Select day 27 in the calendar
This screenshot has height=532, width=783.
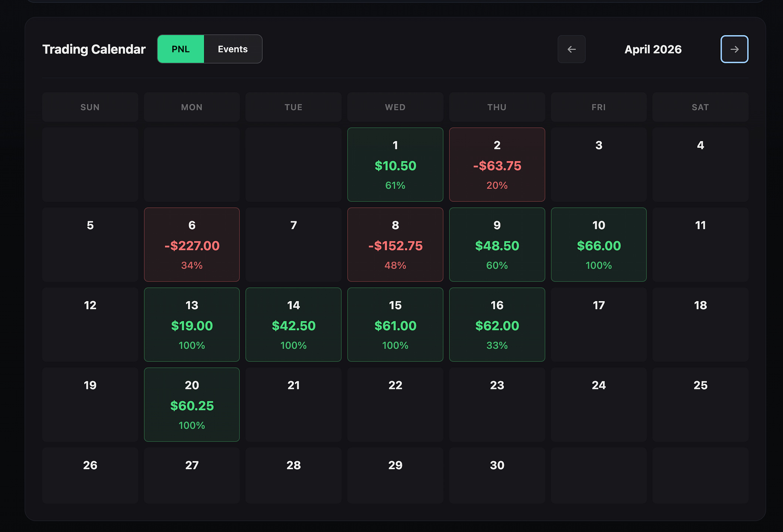[192, 475]
